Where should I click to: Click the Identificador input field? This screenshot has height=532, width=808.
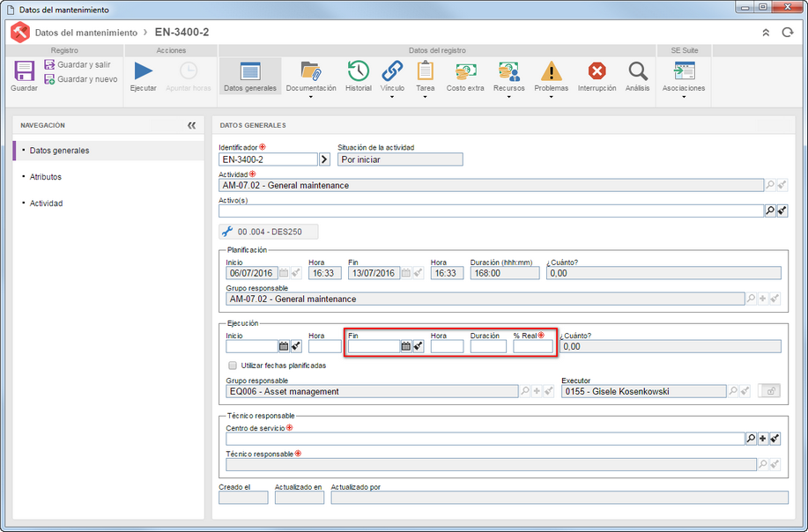coord(268,159)
